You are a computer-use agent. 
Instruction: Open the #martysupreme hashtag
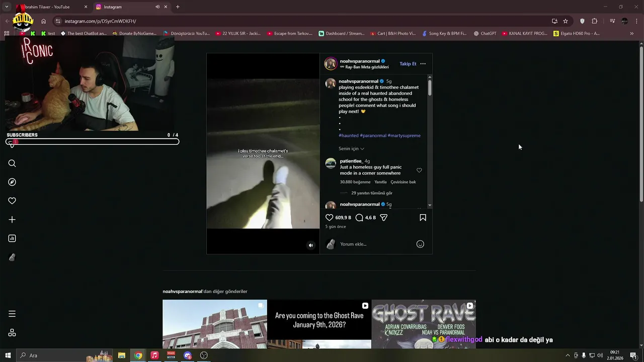pos(404,136)
